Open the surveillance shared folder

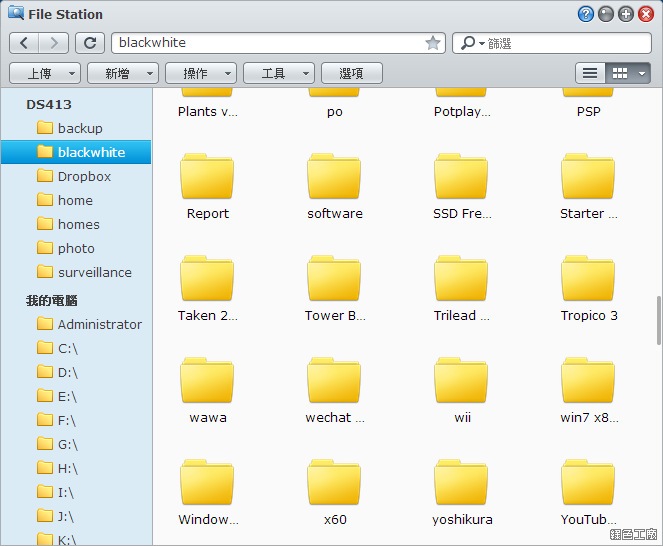76,272
